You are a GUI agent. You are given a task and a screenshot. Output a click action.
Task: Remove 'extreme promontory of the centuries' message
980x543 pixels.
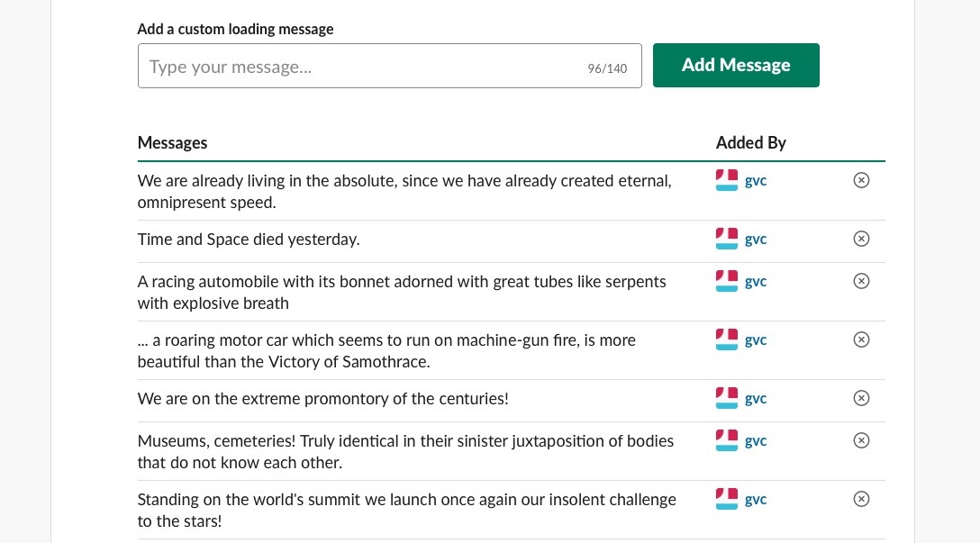tap(861, 398)
